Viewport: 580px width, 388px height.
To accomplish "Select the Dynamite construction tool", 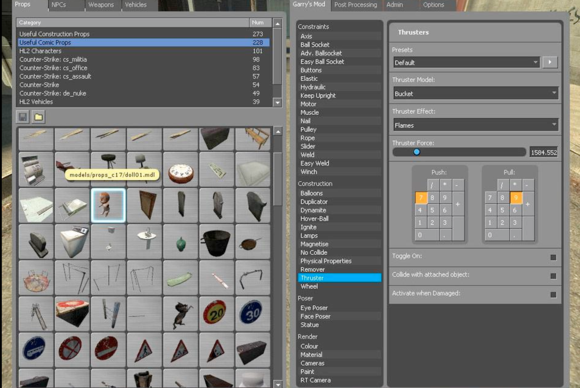I will click(x=339, y=210).
